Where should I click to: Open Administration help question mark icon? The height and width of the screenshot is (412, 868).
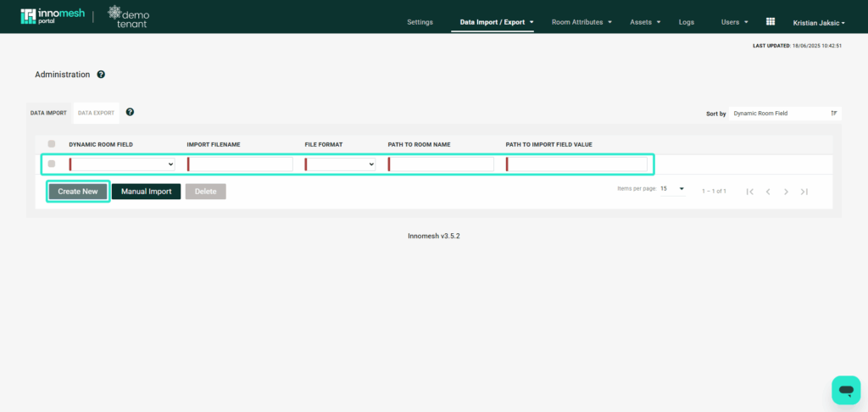pos(101,75)
